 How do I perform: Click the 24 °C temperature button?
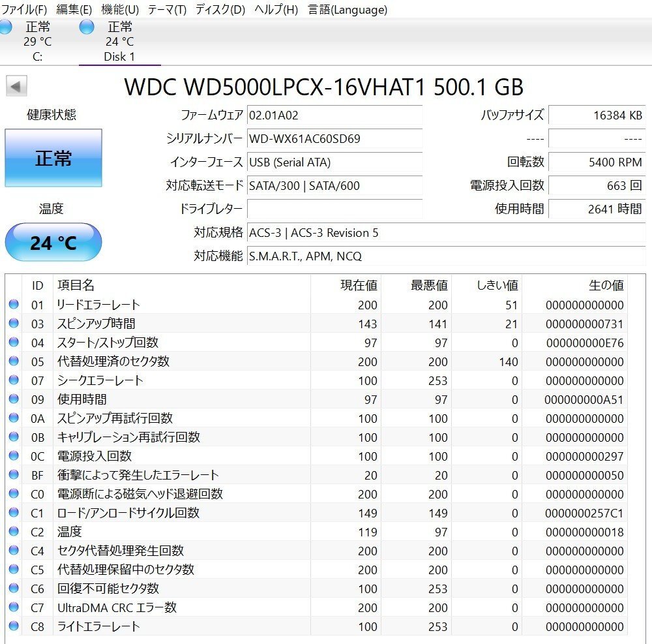53,243
